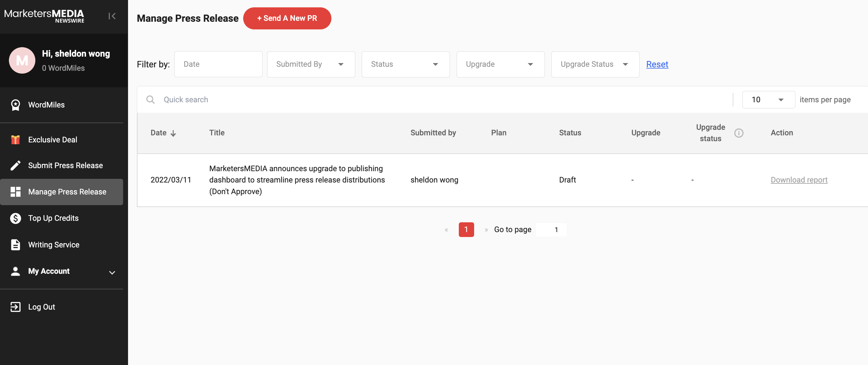
Task: Click the Send A New PR button
Action: coord(287,18)
